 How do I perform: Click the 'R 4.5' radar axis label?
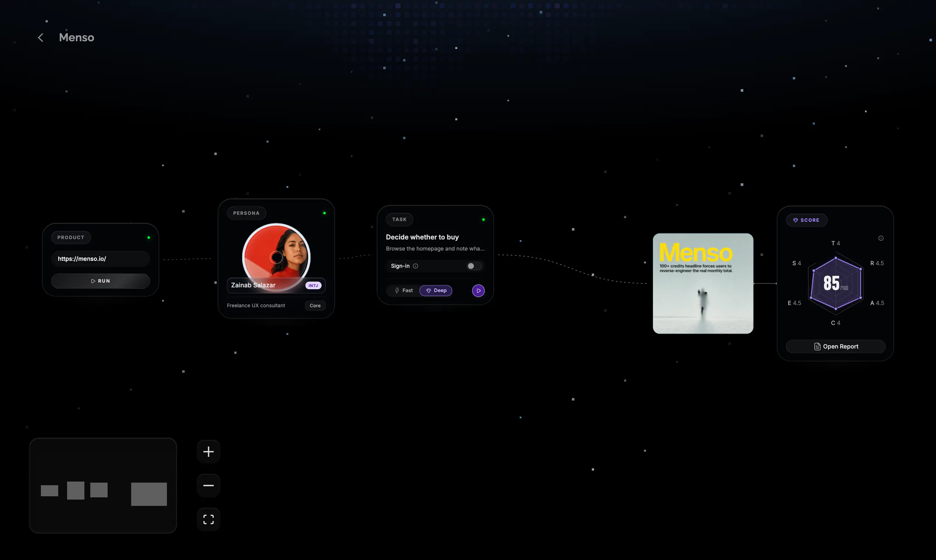pos(877,263)
